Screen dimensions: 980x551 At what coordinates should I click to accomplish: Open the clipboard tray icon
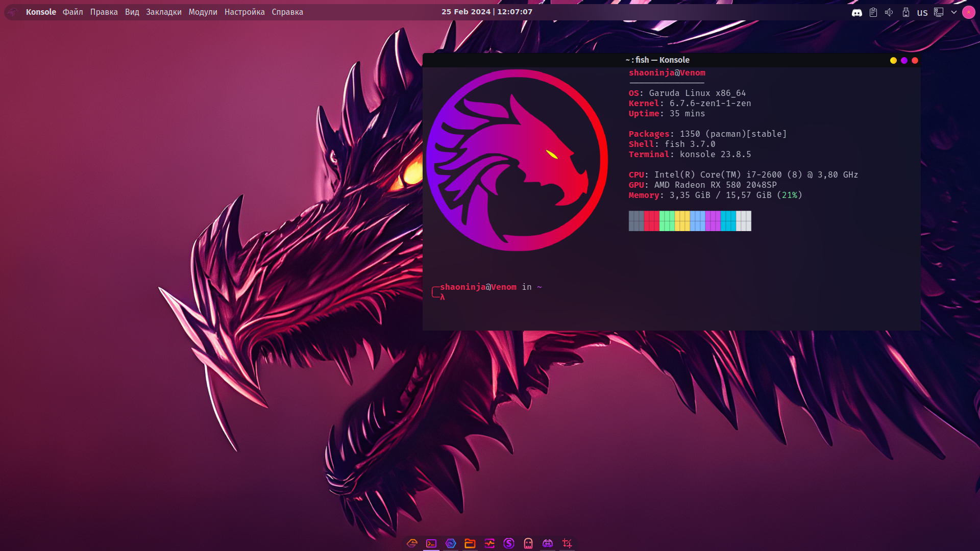[873, 12]
